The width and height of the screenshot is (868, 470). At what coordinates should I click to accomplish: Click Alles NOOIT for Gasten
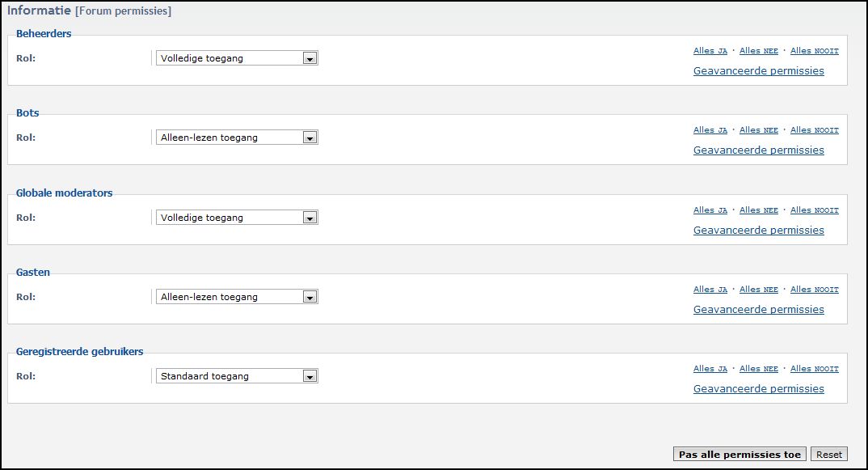point(815,290)
